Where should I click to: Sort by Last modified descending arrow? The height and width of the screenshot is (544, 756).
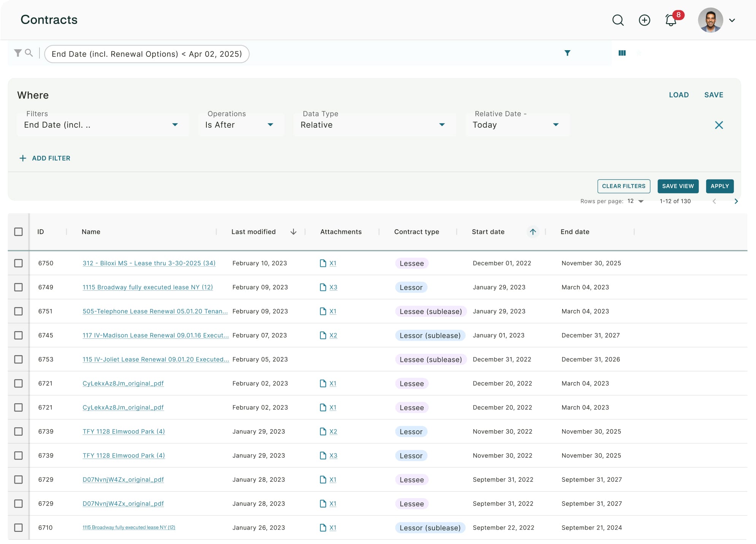point(293,232)
